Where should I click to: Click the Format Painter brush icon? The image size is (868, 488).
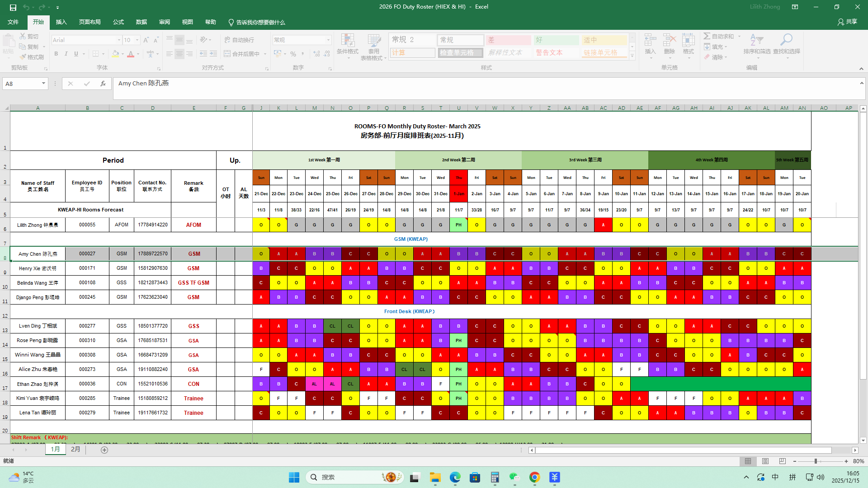point(23,57)
